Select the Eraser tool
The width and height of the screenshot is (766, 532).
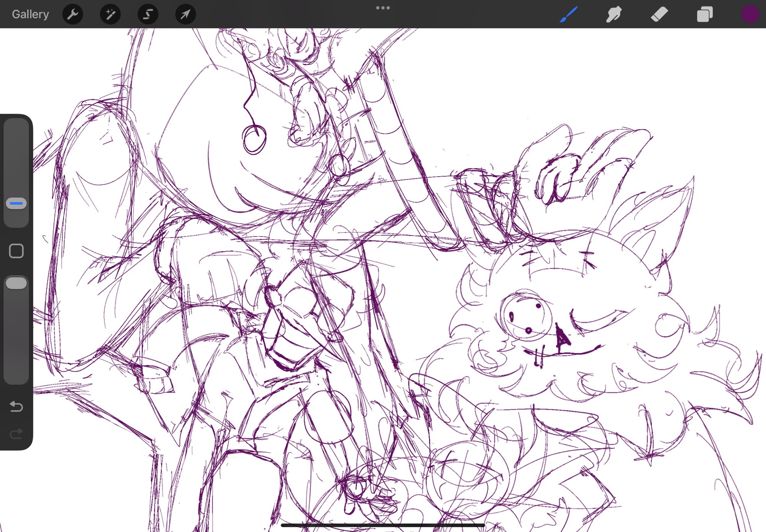pos(659,14)
